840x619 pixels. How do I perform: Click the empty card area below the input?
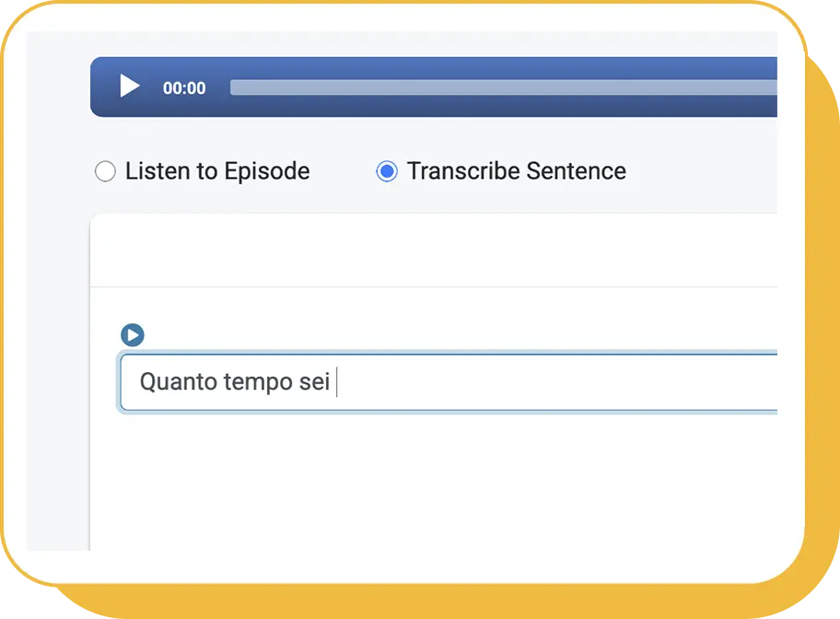click(434, 481)
